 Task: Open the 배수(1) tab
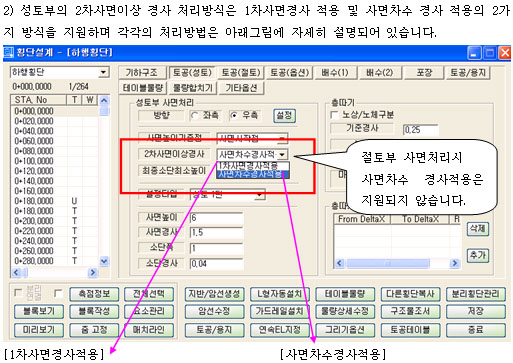[x=335, y=73]
